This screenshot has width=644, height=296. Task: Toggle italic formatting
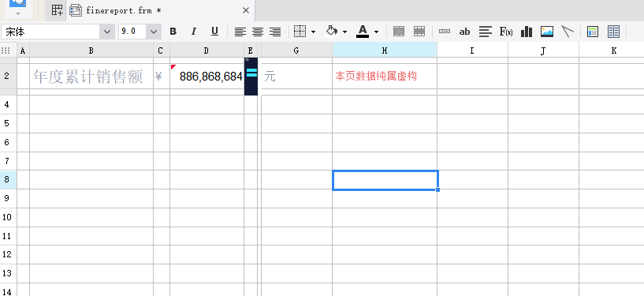(194, 32)
